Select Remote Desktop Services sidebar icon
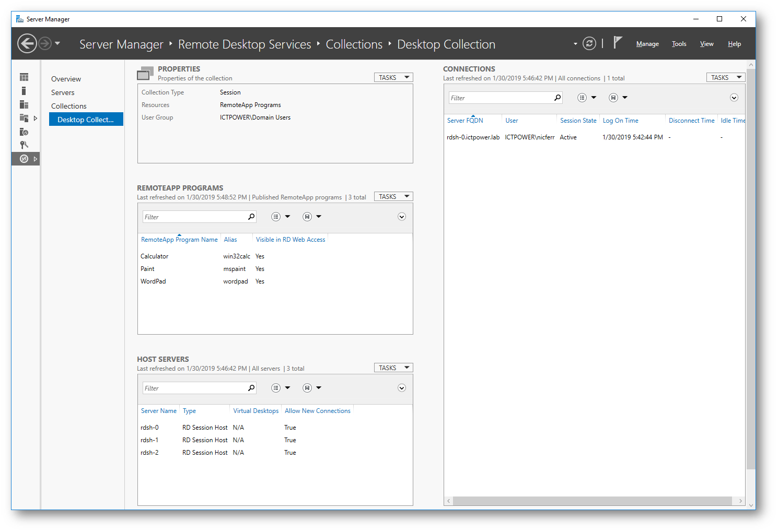The image size is (778, 532). pos(24,159)
